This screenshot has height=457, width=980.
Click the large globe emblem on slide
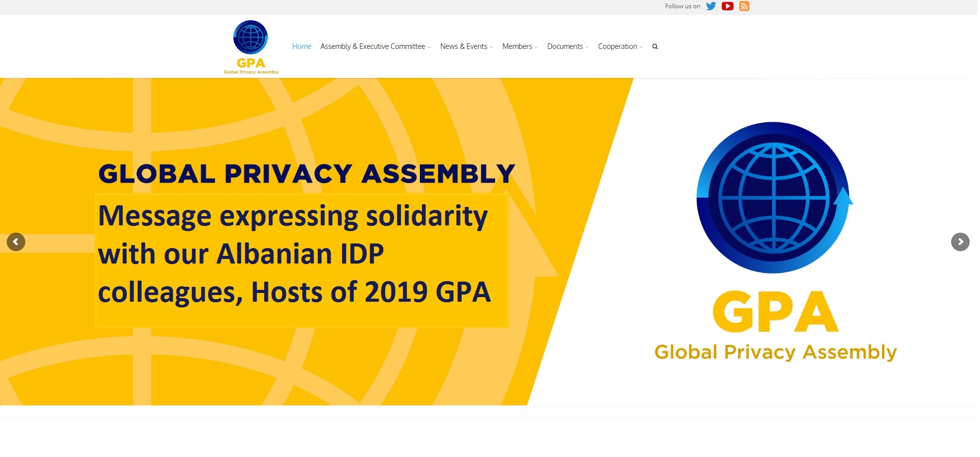pos(773,198)
